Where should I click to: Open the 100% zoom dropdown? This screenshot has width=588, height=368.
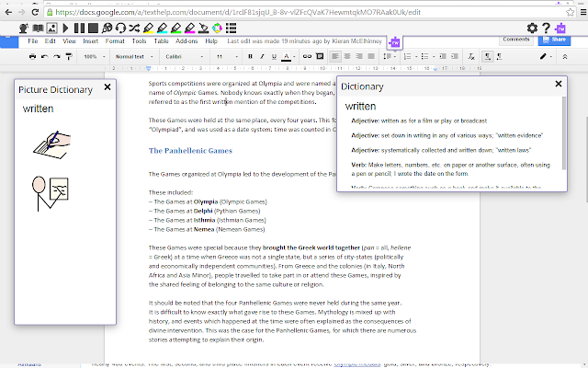pyautogui.click(x=95, y=57)
